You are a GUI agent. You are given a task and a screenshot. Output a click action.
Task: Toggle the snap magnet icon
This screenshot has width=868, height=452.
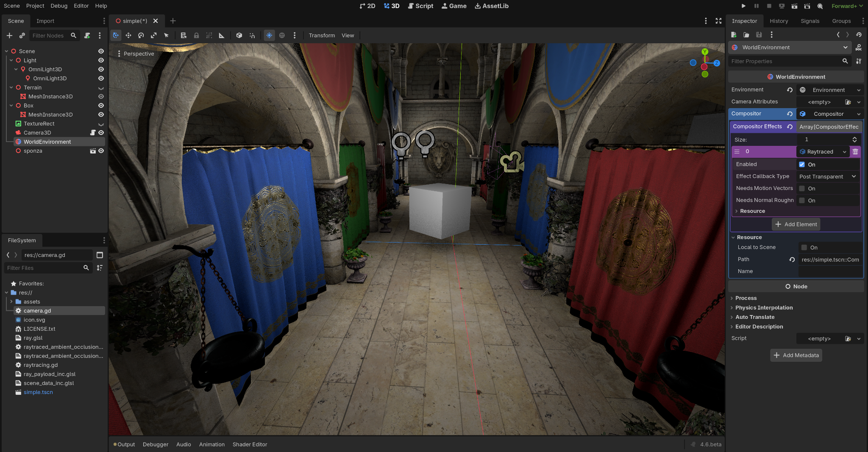[x=252, y=36]
